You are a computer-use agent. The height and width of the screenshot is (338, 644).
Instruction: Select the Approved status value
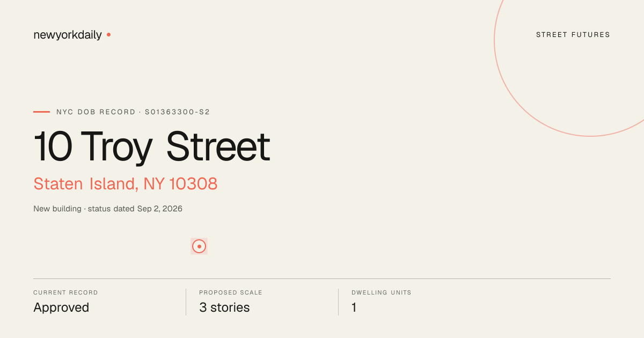coord(61,307)
